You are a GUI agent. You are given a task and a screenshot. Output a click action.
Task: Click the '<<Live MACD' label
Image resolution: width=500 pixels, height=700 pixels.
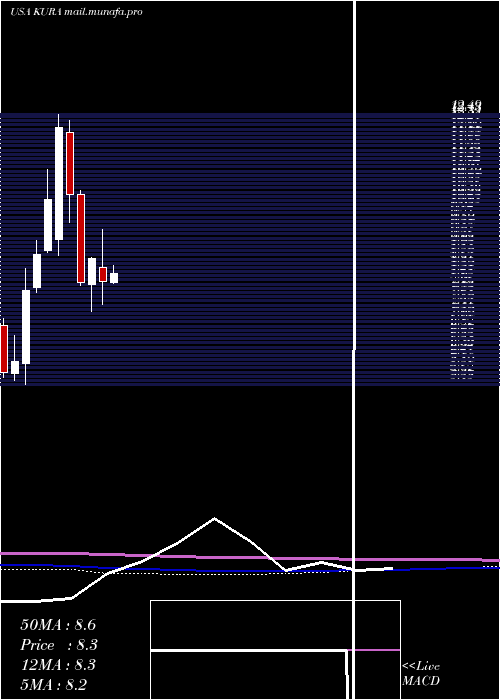pyautogui.click(x=421, y=674)
